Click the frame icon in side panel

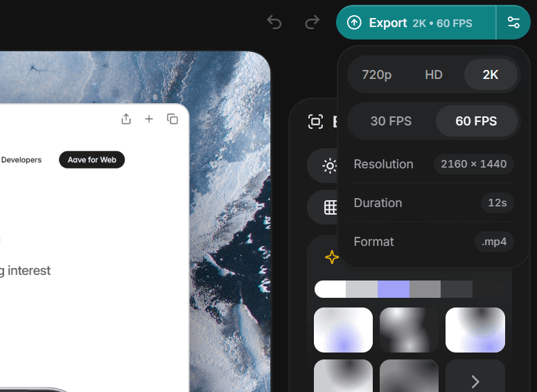315,122
